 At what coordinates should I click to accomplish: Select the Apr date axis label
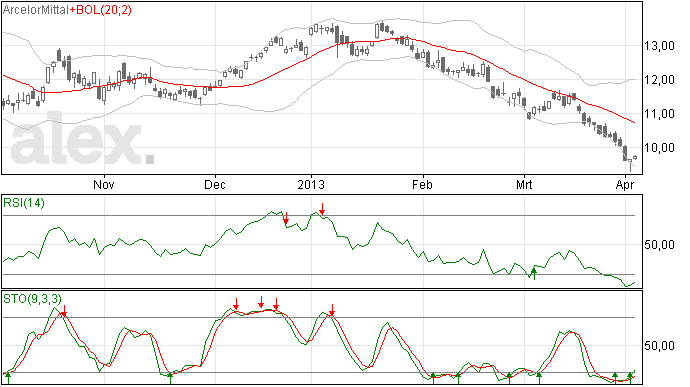click(x=625, y=184)
